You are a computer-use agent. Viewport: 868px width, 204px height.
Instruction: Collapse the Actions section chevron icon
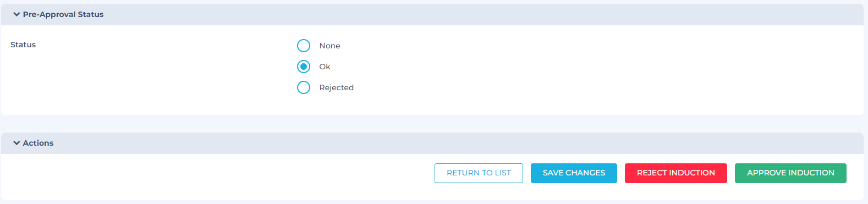[17, 143]
